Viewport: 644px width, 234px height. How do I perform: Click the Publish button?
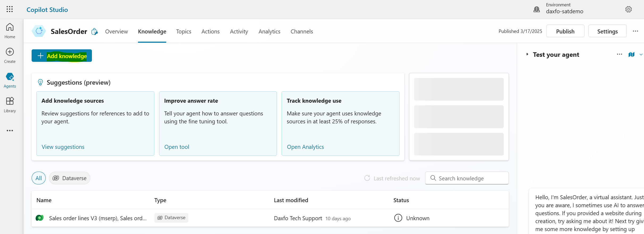coord(565,31)
